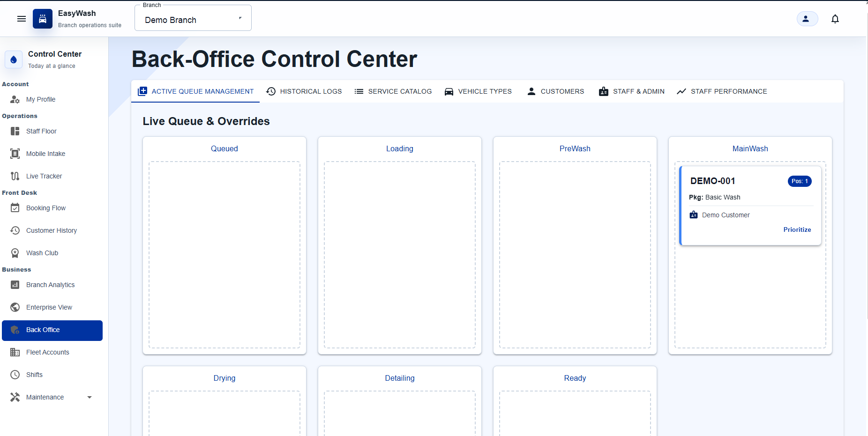Click the Staff Floor layout icon
Image resolution: width=868 pixels, height=436 pixels.
point(15,131)
